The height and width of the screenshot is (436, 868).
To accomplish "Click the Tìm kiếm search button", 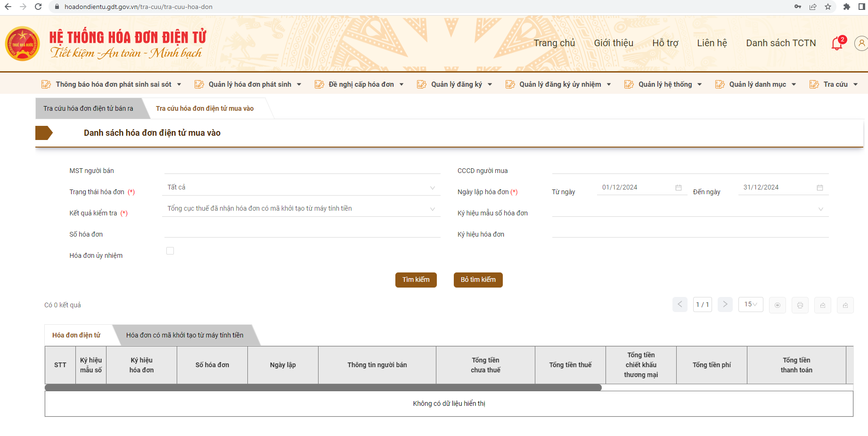I will [x=416, y=280].
